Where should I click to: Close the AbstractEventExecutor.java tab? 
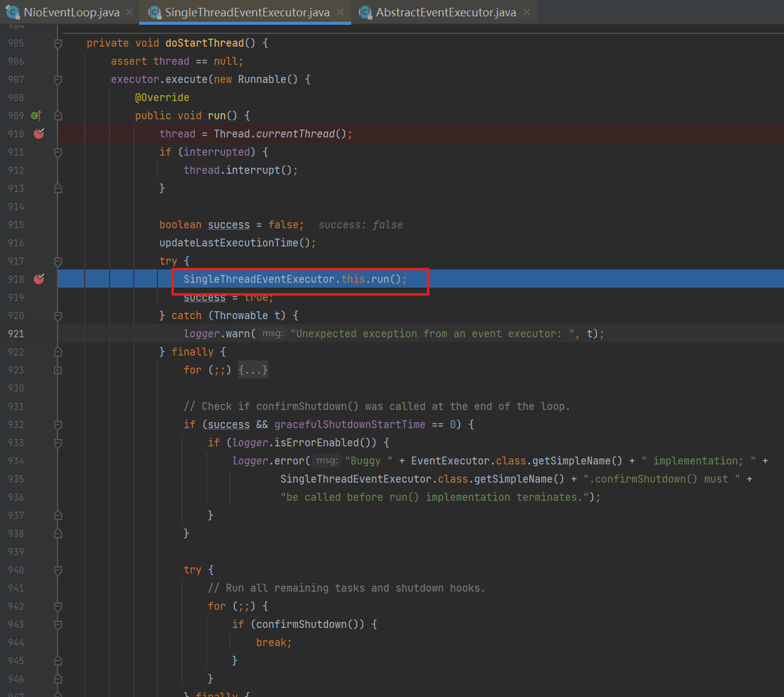pyautogui.click(x=527, y=12)
